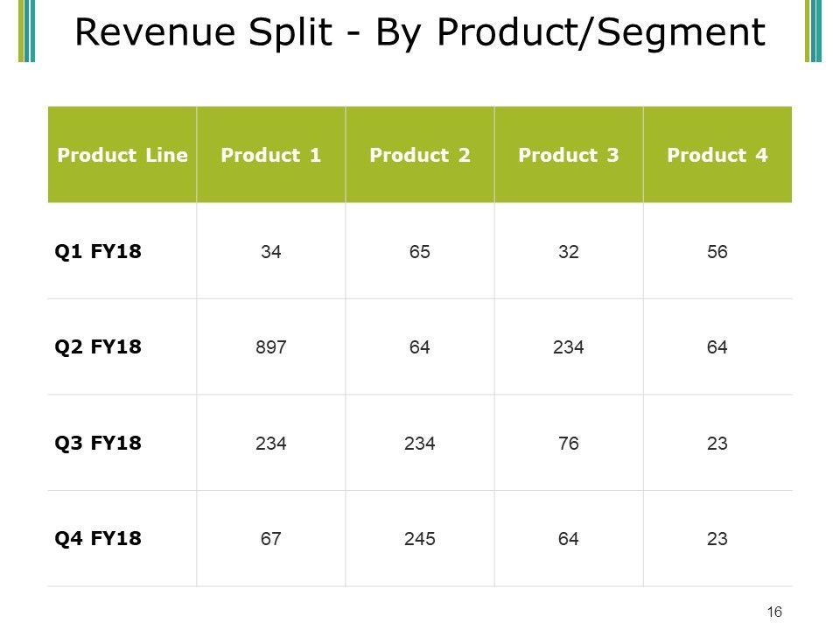840x630 pixels.
Task: Click the "Q3 FY18" row label
Action: pyautogui.click(x=97, y=444)
